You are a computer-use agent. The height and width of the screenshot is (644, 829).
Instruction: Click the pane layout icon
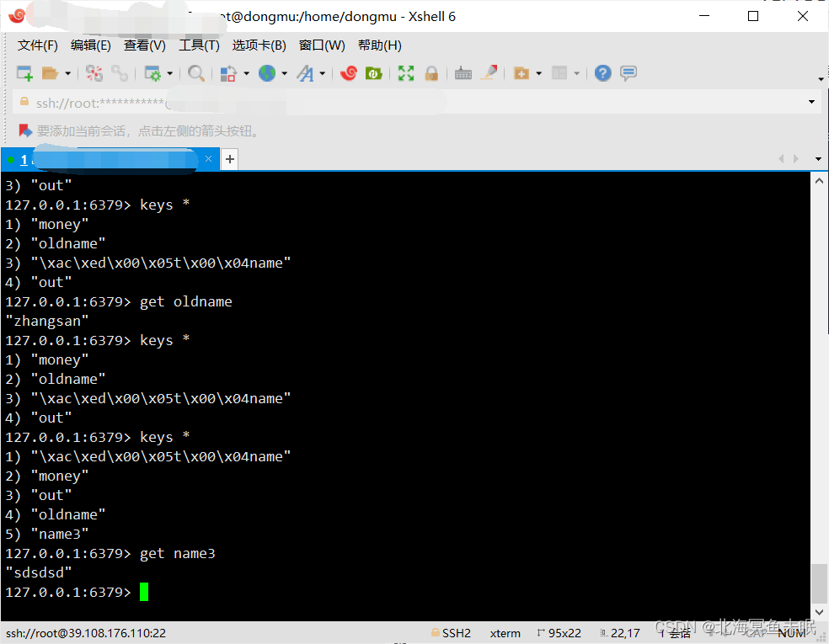(559, 73)
